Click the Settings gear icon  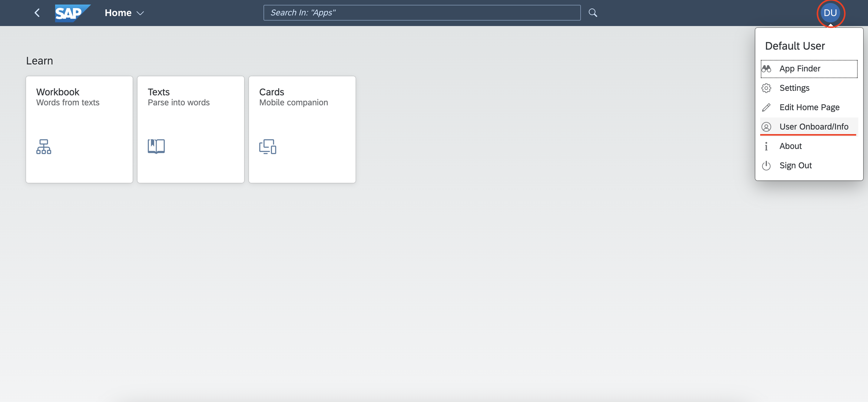pos(766,88)
